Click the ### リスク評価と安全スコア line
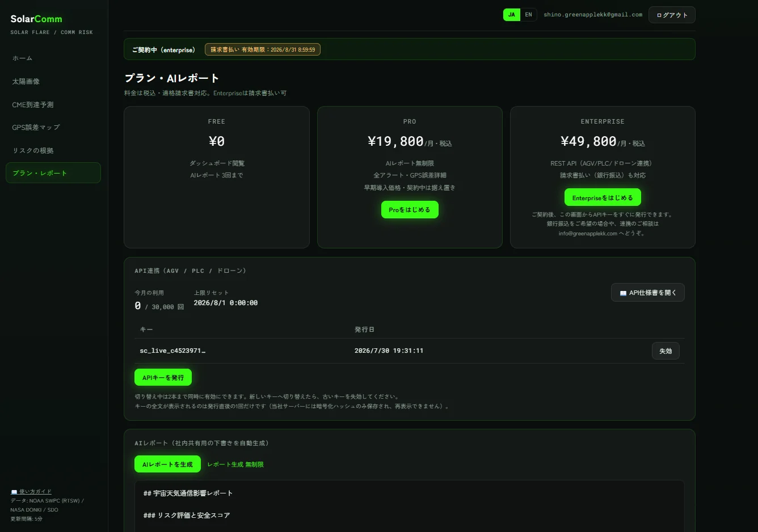758x532 pixels. pyautogui.click(x=187, y=516)
